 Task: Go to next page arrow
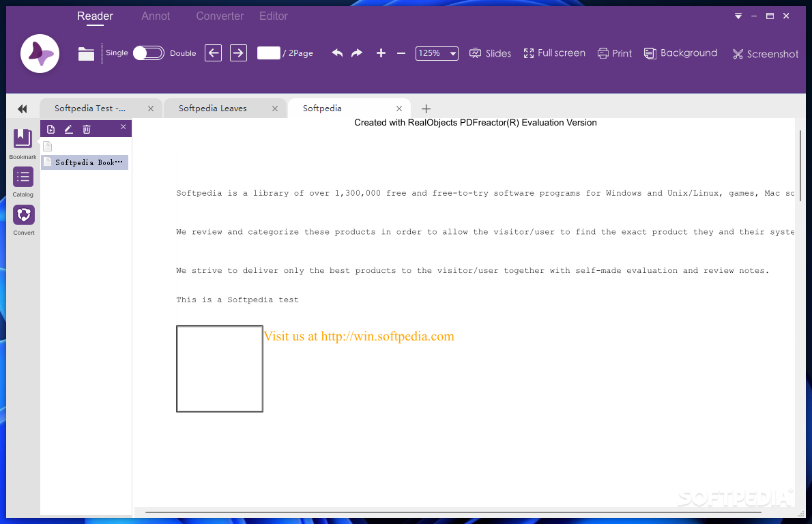(x=238, y=53)
